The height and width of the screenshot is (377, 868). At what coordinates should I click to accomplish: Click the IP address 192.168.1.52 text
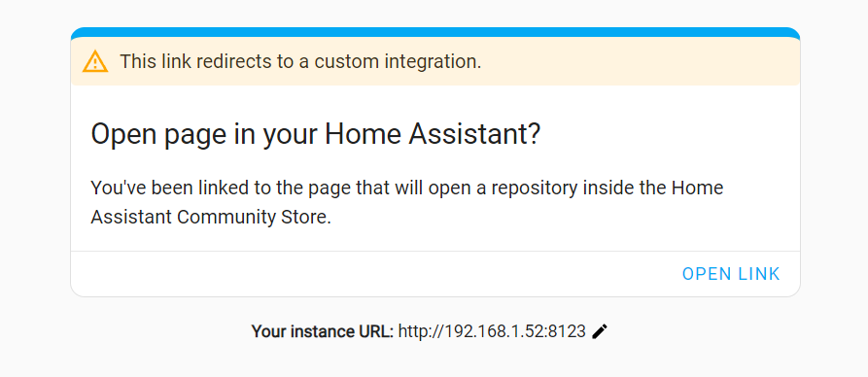click(495, 331)
